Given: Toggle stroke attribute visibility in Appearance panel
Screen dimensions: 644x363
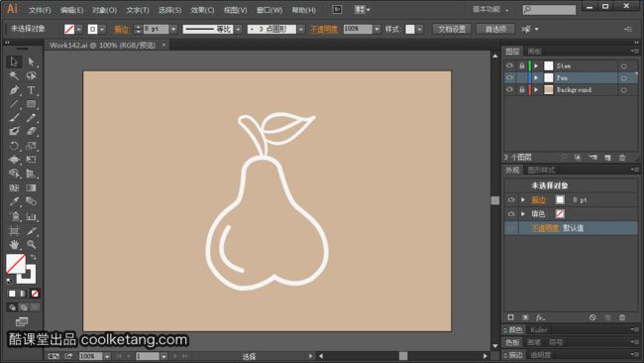Looking at the screenshot, I should (x=511, y=199).
